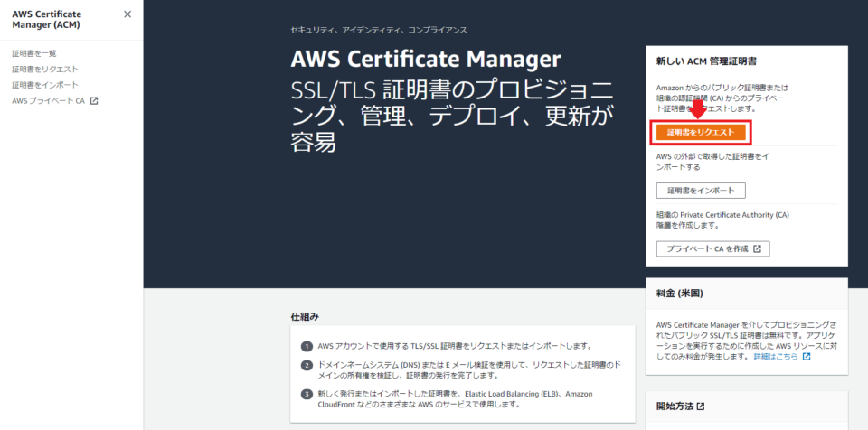Click step 3 number badge in 仕組み

[x=307, y=394]
